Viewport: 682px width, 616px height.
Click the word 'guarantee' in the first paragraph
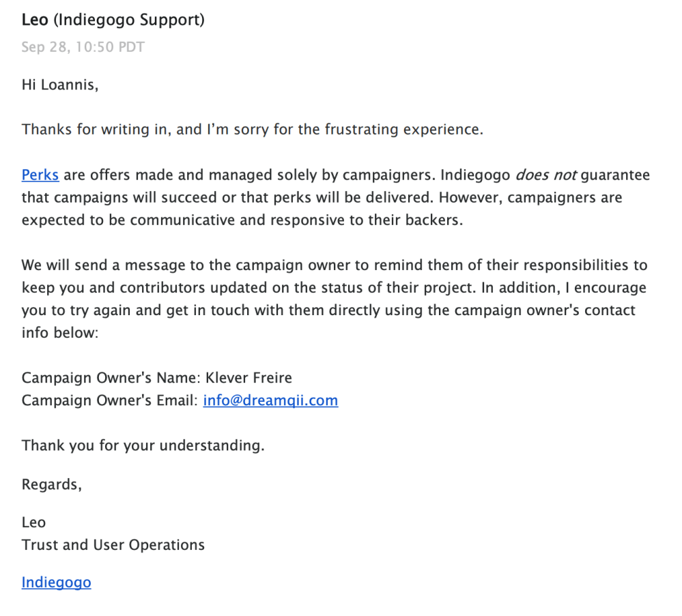click(x=616, y=175)
